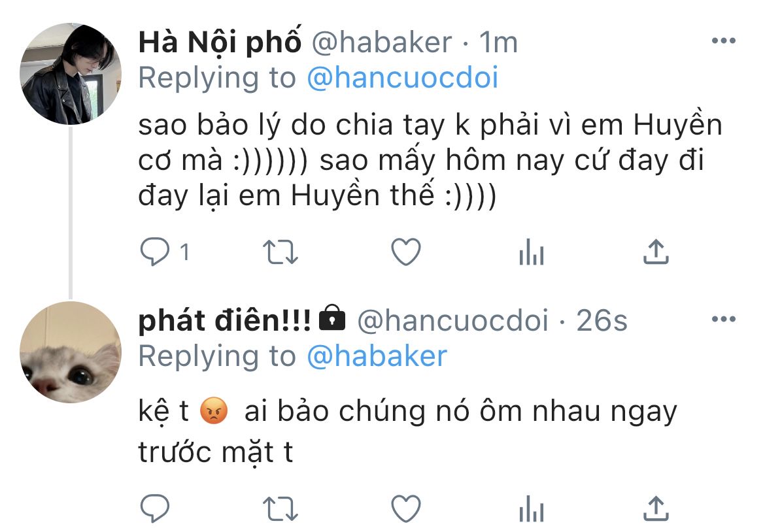
Task: Click the @habaker handle beside 1m timestamp
Action: 382,42
